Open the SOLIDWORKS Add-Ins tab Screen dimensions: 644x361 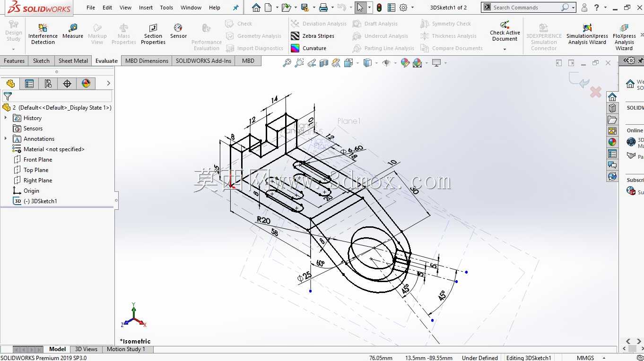click(204, 61)
